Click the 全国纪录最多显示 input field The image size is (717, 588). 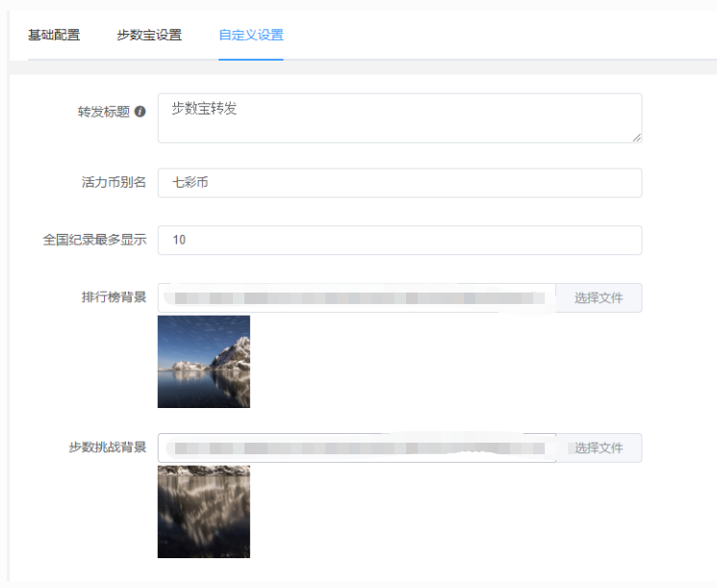[x=399, y=240]
